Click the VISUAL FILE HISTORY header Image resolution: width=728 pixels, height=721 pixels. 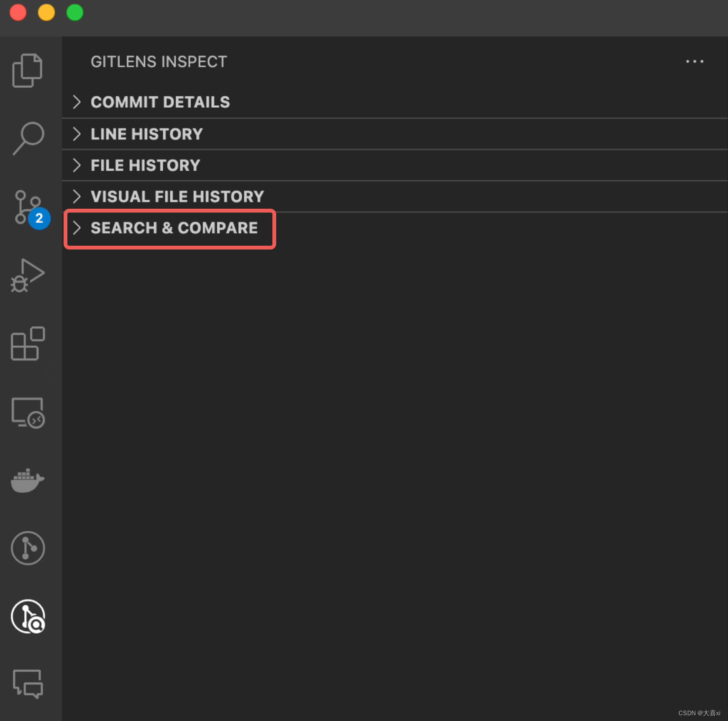pyautogui.click(x=395, y=196)
